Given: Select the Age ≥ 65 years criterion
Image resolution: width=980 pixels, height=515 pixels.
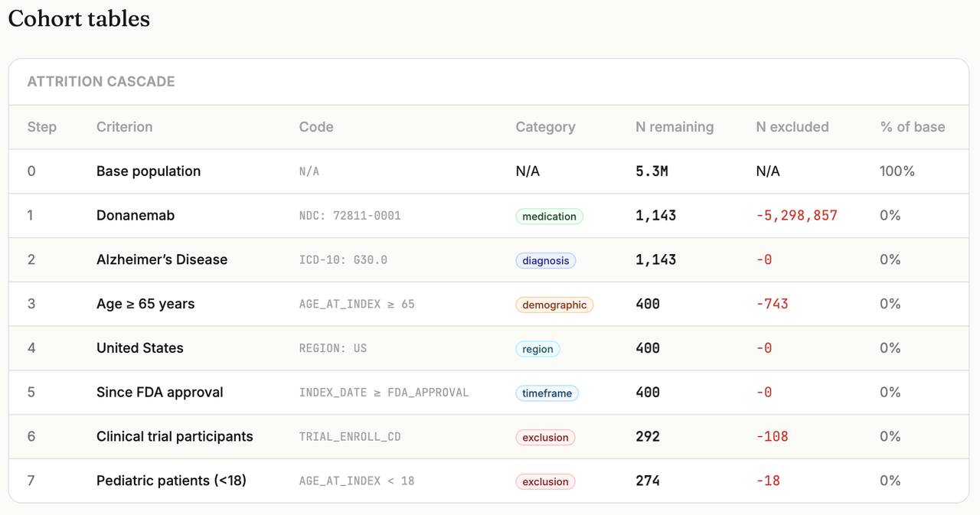Looking at the screenshot, I should [x=145, y=304].
